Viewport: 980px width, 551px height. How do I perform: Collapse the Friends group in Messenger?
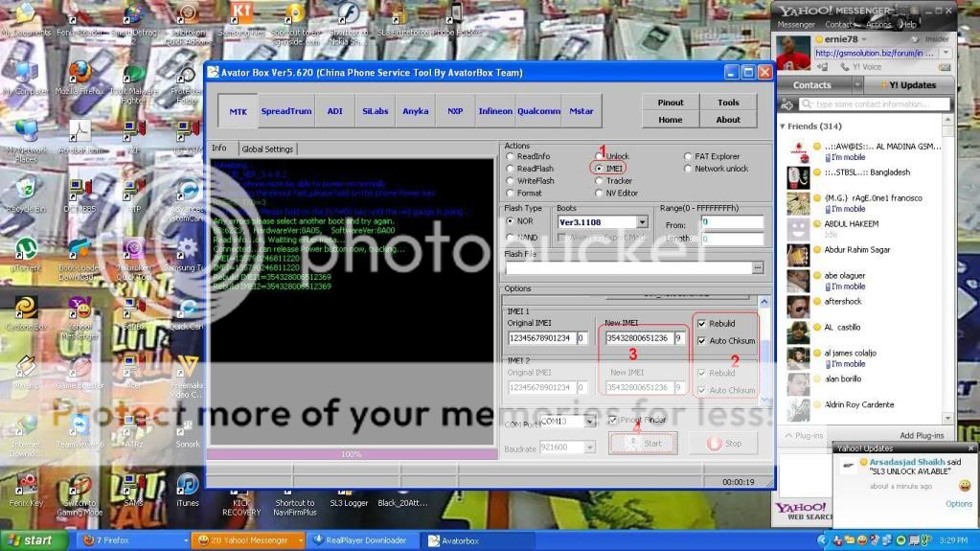pos(784,126)
